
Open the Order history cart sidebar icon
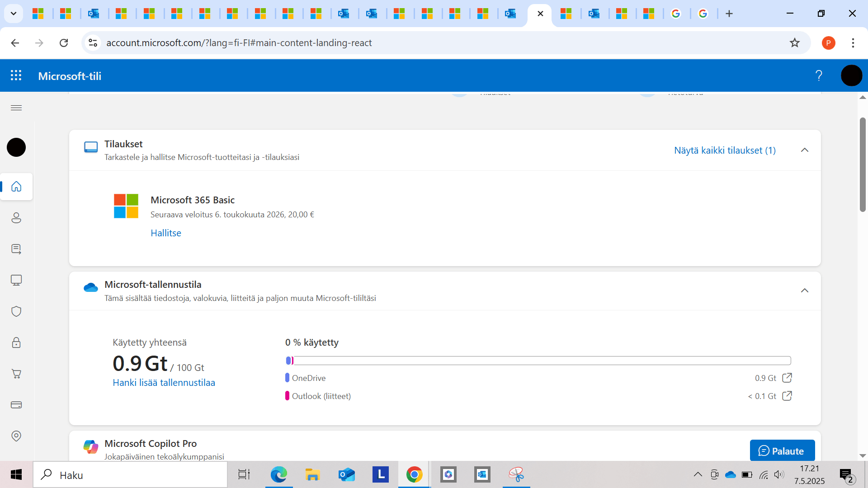16,374
